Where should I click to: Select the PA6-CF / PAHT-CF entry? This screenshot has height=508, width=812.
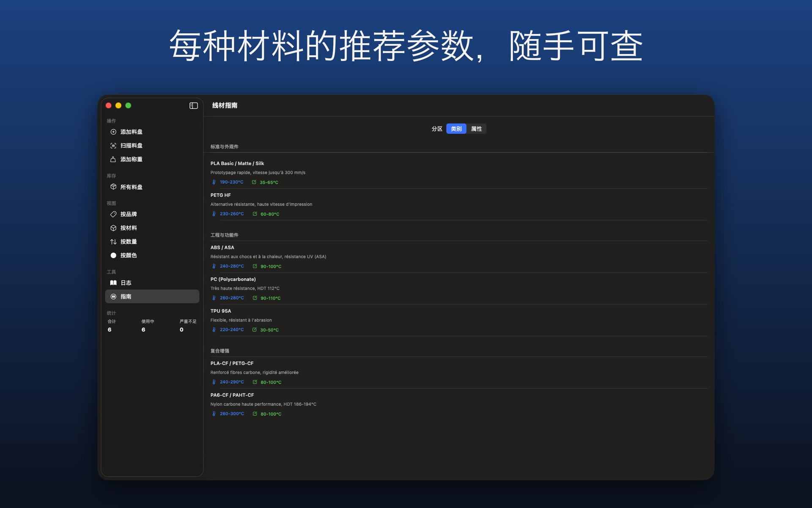(x=459, y=404)
